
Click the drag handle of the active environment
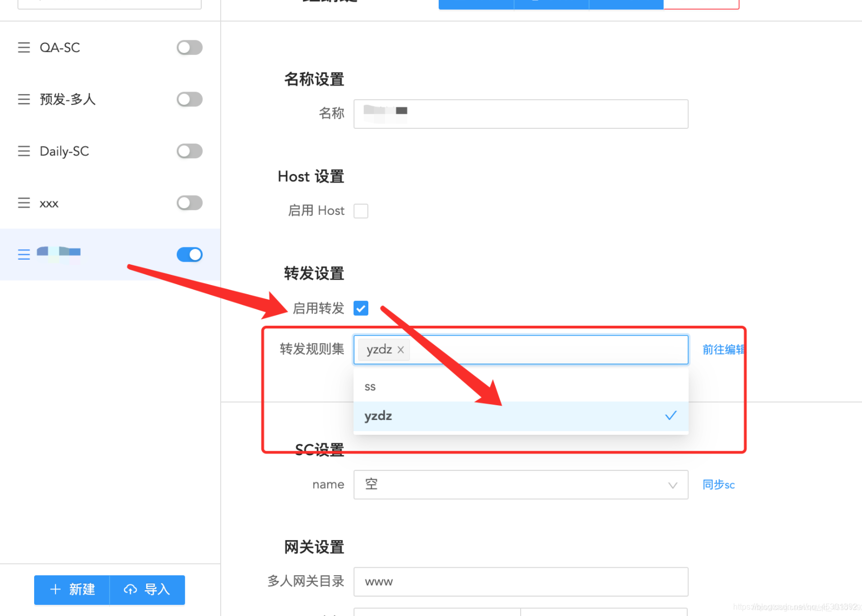[x=24, y=255]
